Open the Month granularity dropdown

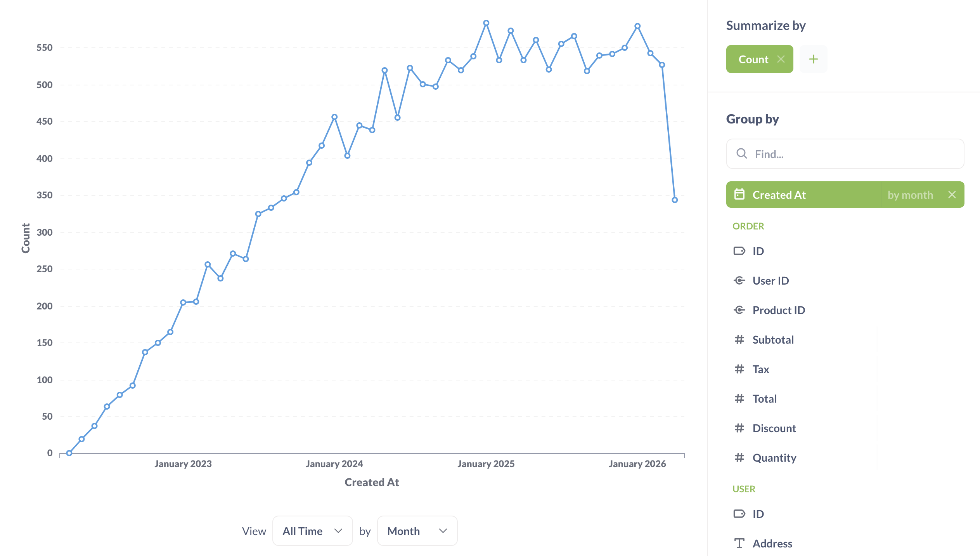click(417, 531)
